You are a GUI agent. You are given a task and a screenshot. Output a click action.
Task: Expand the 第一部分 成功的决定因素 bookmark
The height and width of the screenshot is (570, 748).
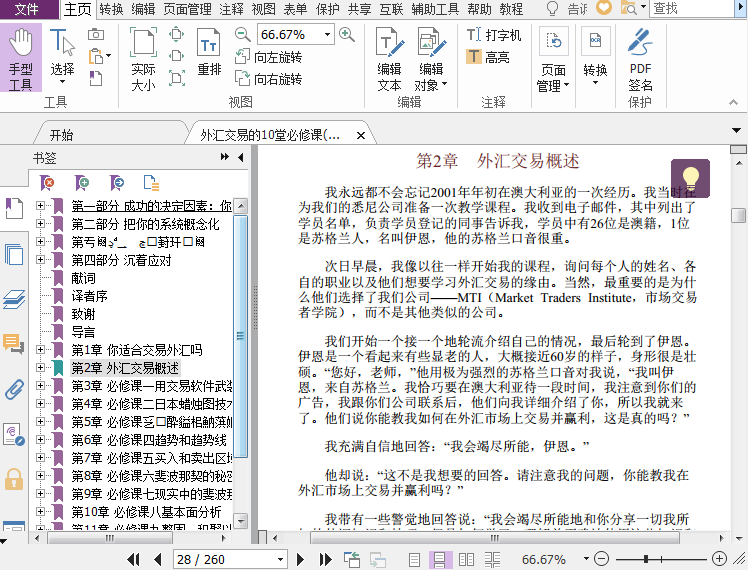pyautogui.click(x=40, y=206)
